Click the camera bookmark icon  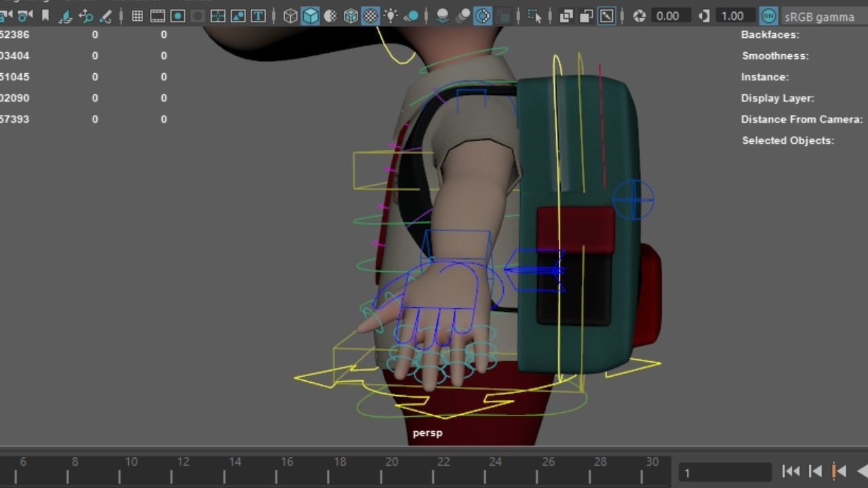45,16
